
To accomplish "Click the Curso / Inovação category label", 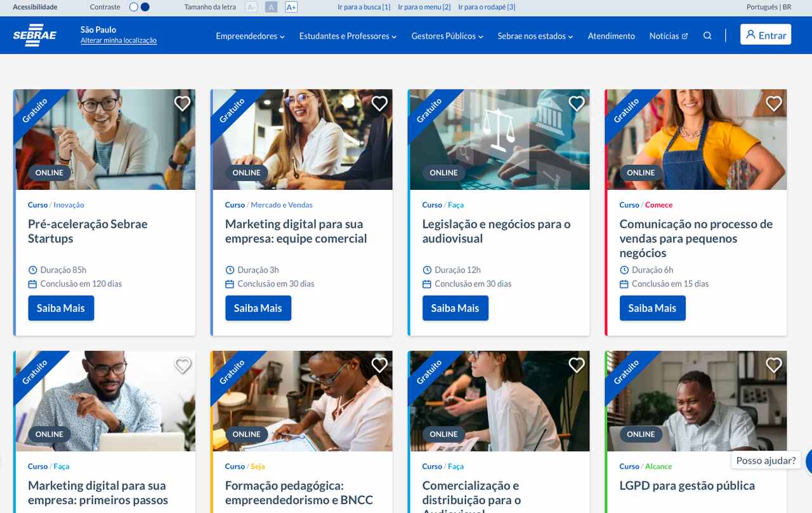I will pos(56,205).
